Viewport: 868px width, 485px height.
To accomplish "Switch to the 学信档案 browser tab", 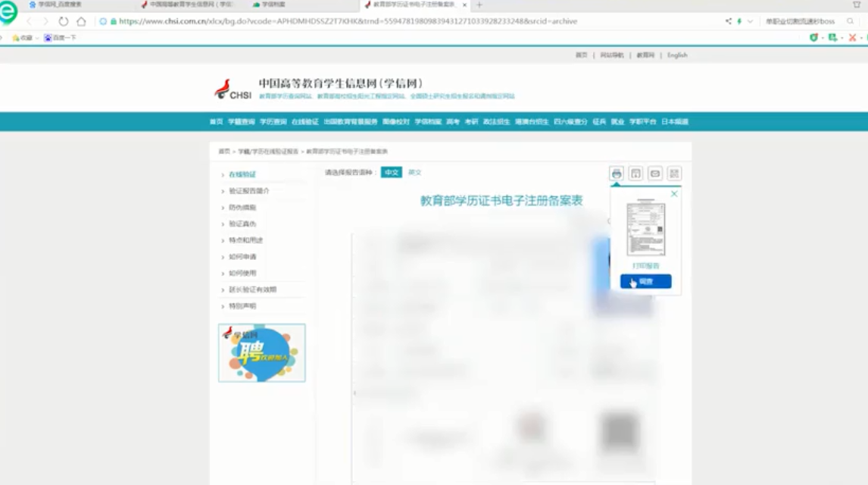I will tap(270, 5).
